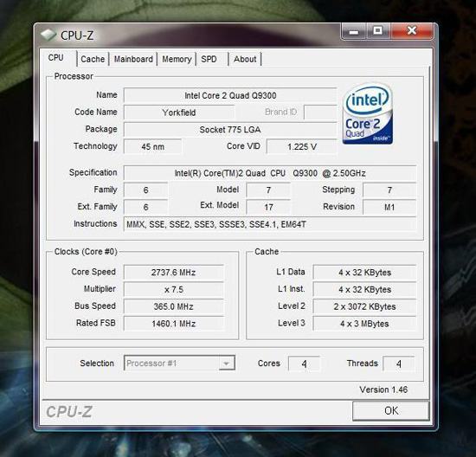476x457 pixels.
Task: Open the Mainboard tab
Action: click(x=133, y=59)
